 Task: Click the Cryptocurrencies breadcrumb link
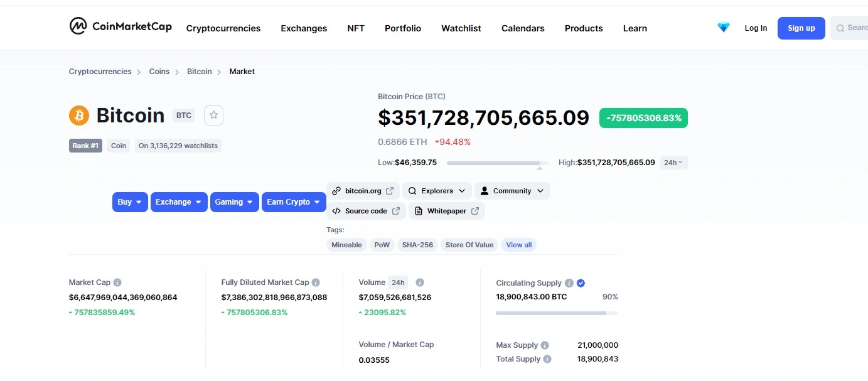(x=100, y=72)
